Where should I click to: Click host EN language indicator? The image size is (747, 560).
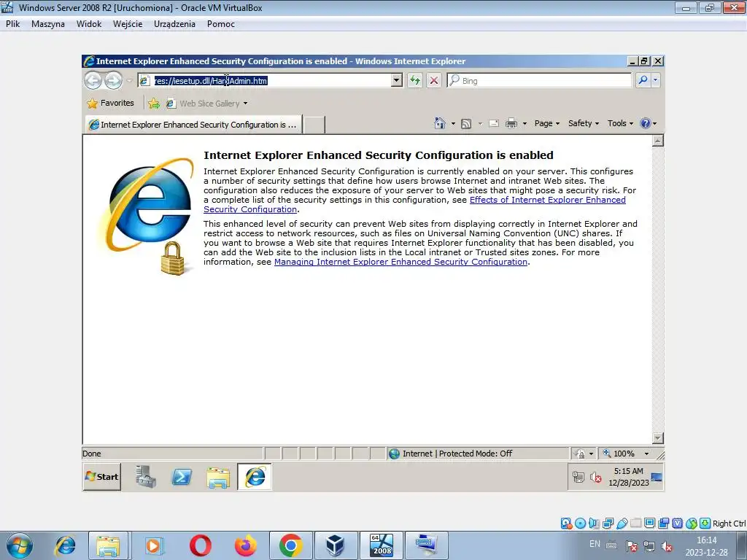pyautogui.click(x=595, y=544)
